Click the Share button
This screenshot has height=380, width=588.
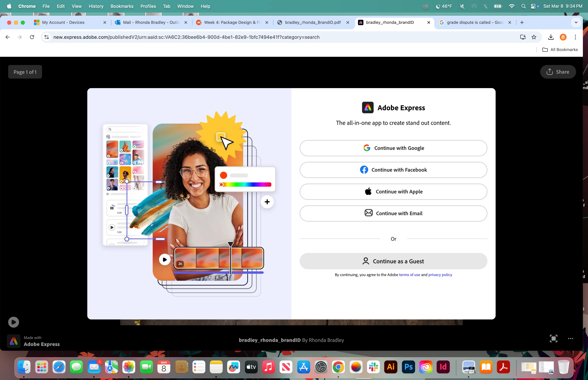tap(558, 72)
